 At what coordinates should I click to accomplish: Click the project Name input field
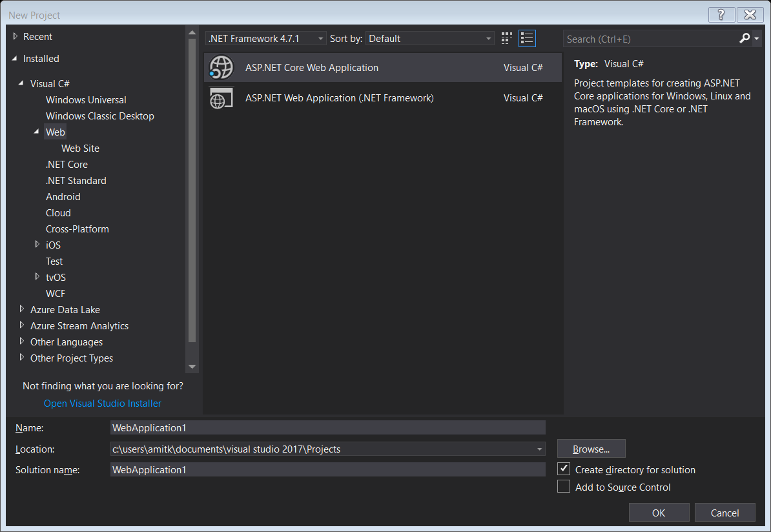pyautogui.click(x=328, y=428)
